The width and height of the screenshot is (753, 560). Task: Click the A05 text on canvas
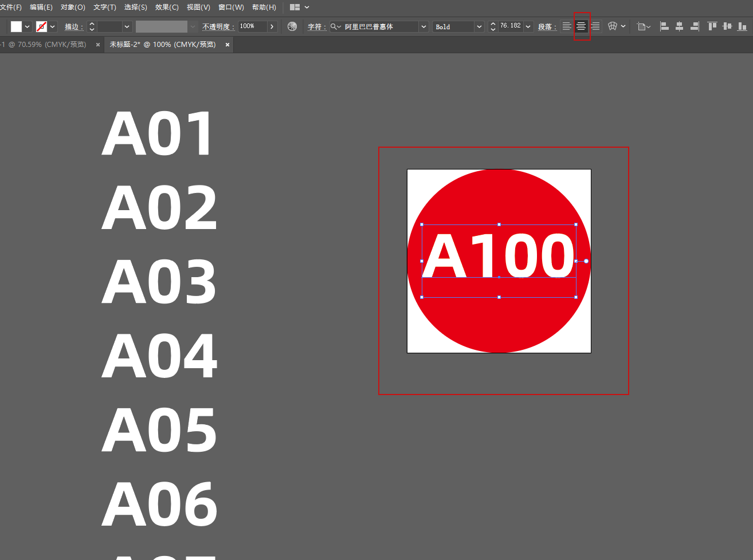tap(159, 429)
